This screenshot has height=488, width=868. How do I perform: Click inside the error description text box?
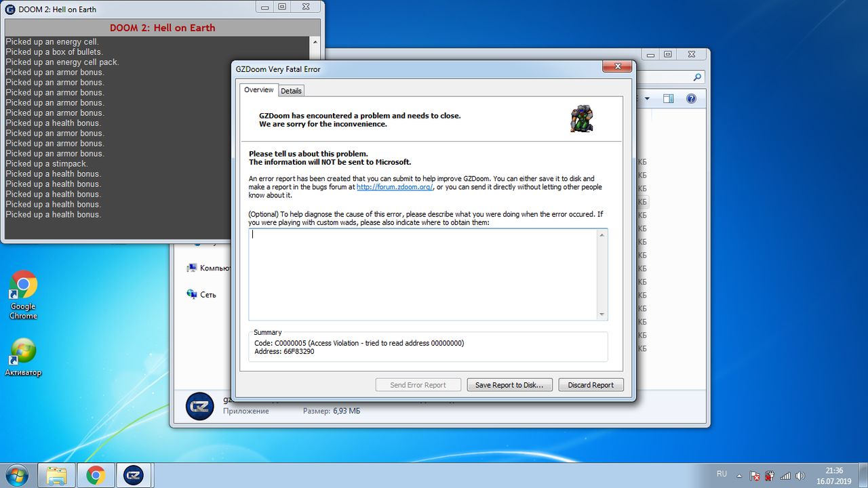click(423, 274)
